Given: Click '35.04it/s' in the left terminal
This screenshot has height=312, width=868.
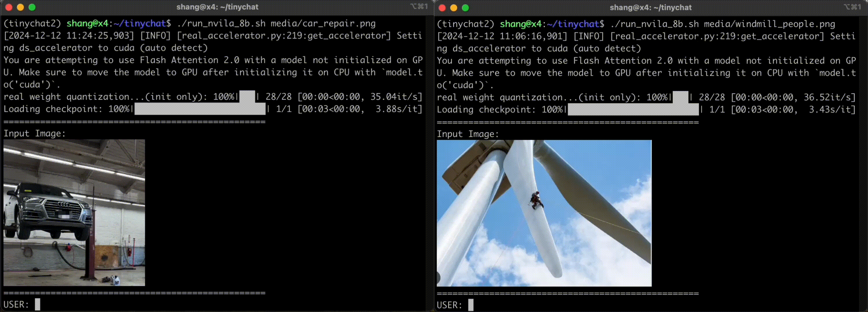Looking at the screenshot, I should [394, 97].
